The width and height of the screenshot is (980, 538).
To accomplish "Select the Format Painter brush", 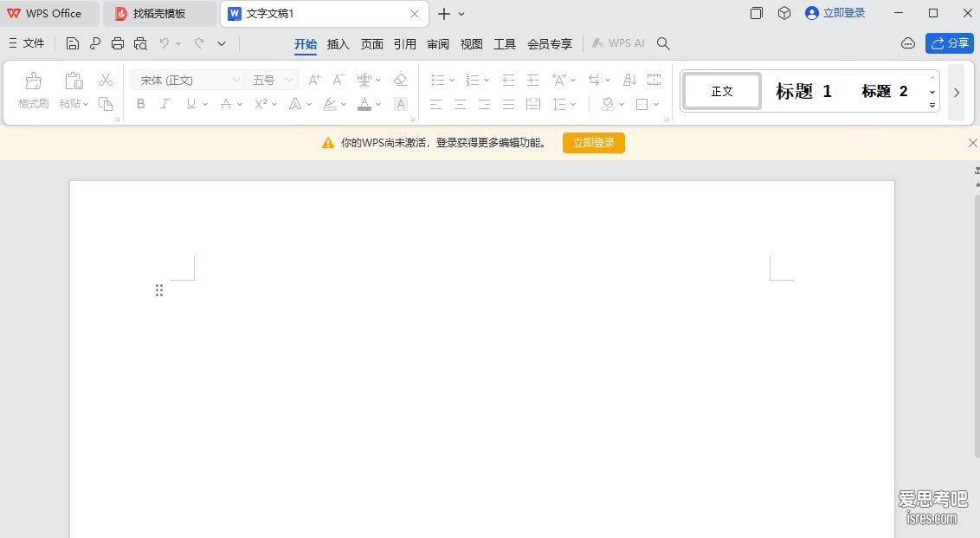I will click(x=33, y=81).
